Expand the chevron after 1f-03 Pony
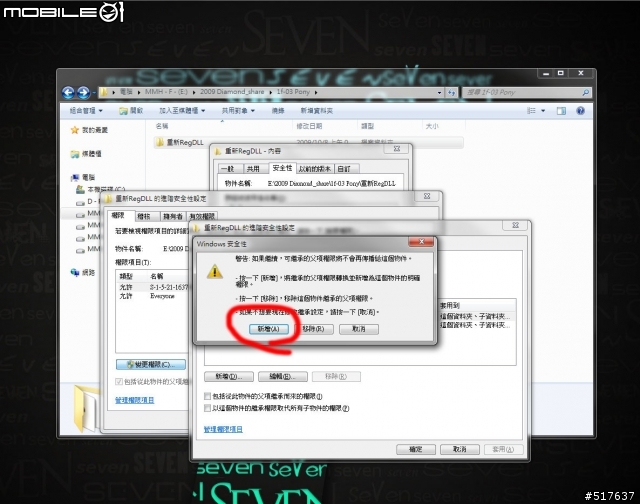 pyautogui.click(x=316, y=92)
